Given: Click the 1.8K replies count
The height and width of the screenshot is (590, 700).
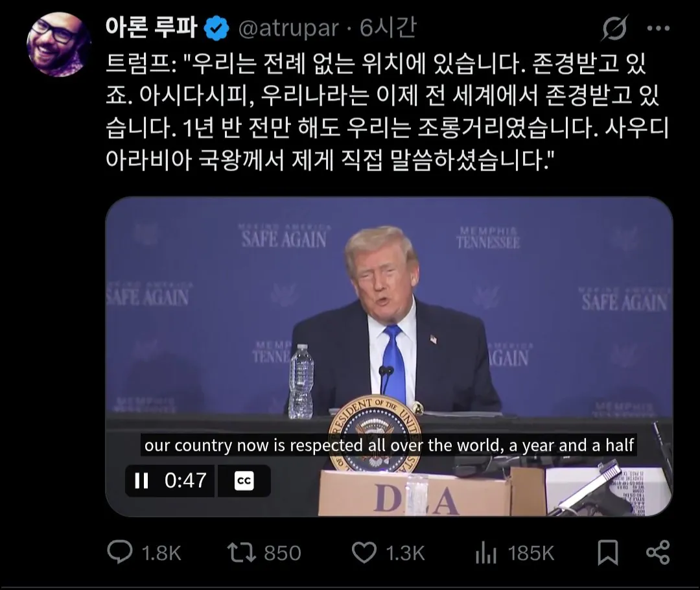Looking at the screenshot, I should 161,554.
